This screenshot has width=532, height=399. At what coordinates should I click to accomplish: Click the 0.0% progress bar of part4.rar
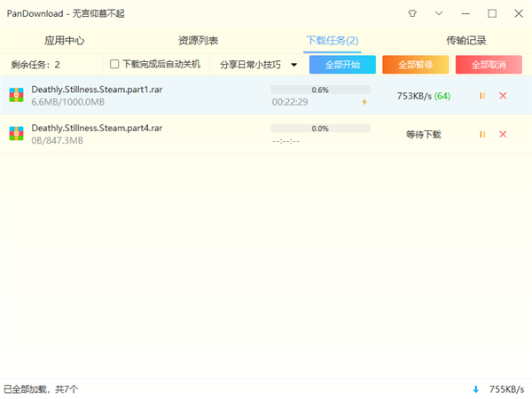click(x=320, y=129)
